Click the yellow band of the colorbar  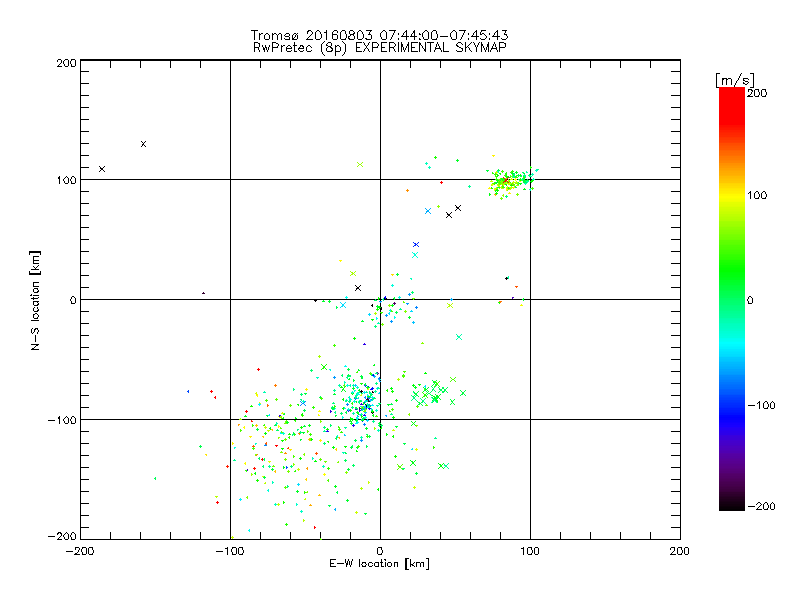click(x=732, y=195)
